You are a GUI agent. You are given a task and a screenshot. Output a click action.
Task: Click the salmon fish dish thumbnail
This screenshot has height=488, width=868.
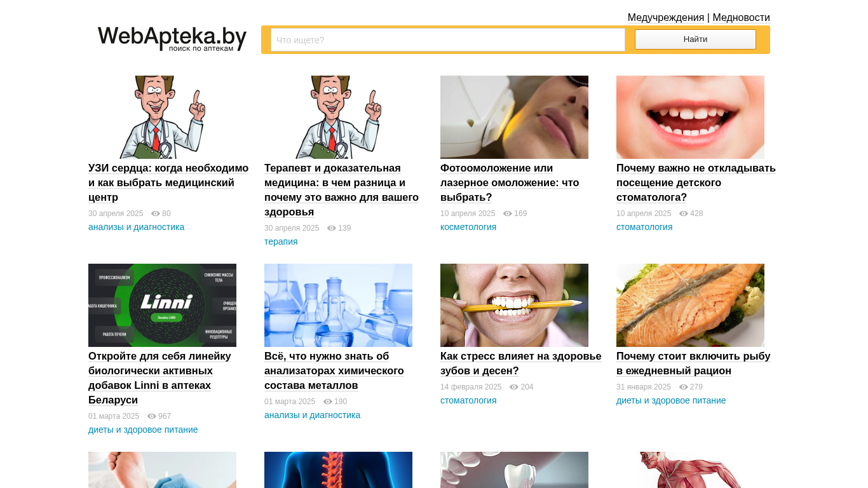pos(690,305)
